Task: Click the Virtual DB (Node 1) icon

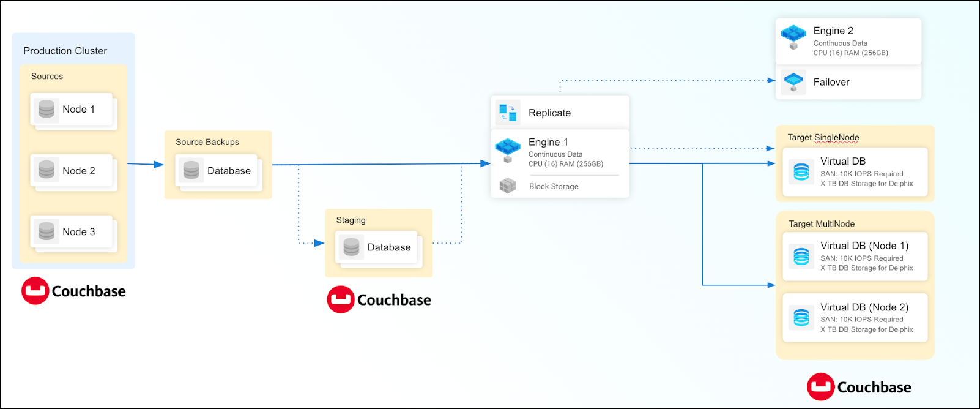Action: pyautogui.click(x=801, y=257)
